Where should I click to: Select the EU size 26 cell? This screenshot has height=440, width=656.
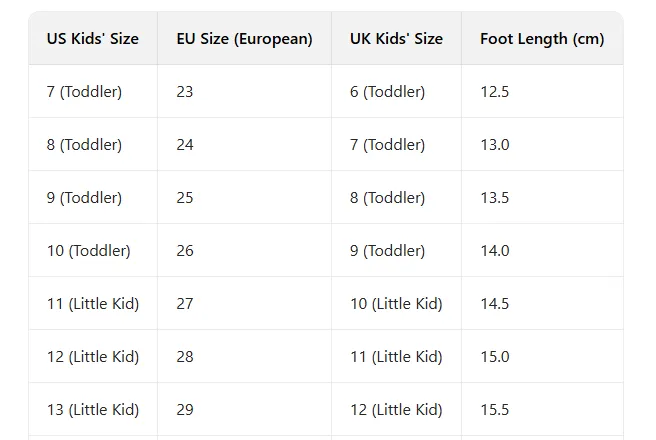185,251
